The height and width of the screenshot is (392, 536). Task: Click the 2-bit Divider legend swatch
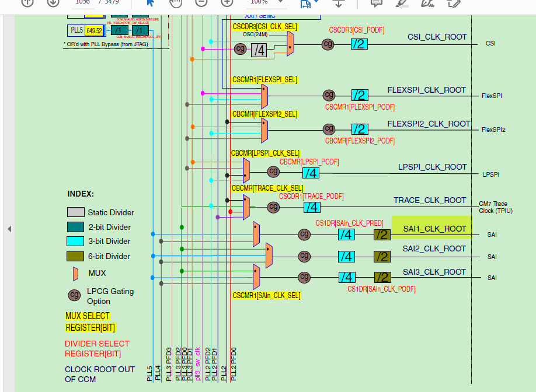pyautogui.click(x=75, y=227)
